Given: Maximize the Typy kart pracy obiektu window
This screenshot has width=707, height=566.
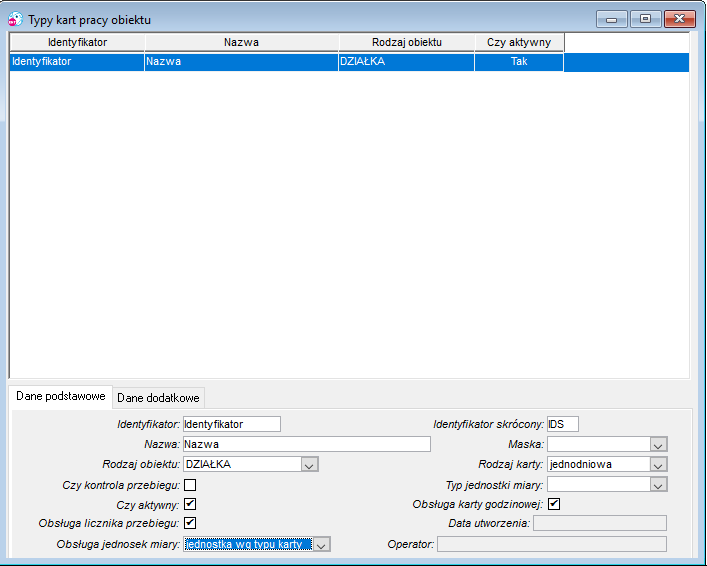Looking at the screenshot, I should coord(645,19).
